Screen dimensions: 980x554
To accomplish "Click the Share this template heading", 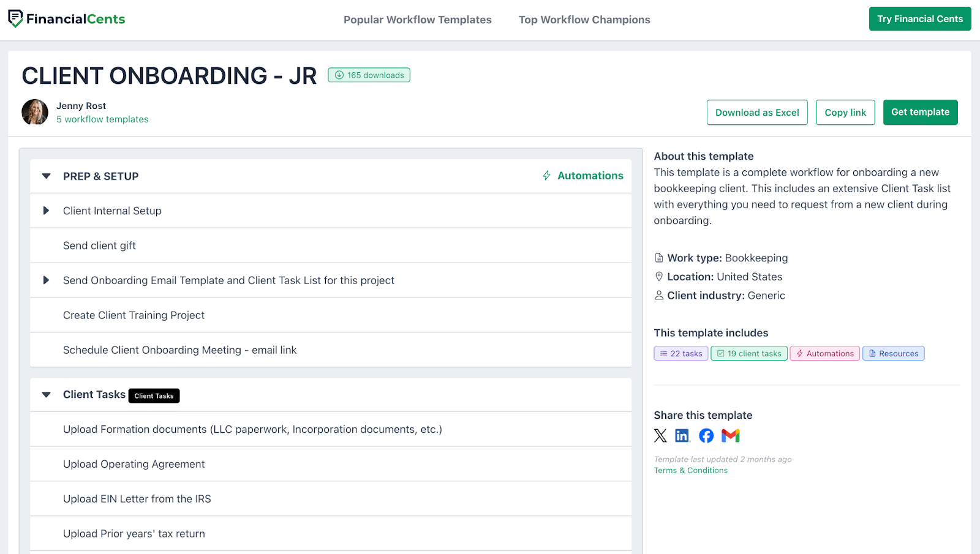I will [x=703, y=415].
